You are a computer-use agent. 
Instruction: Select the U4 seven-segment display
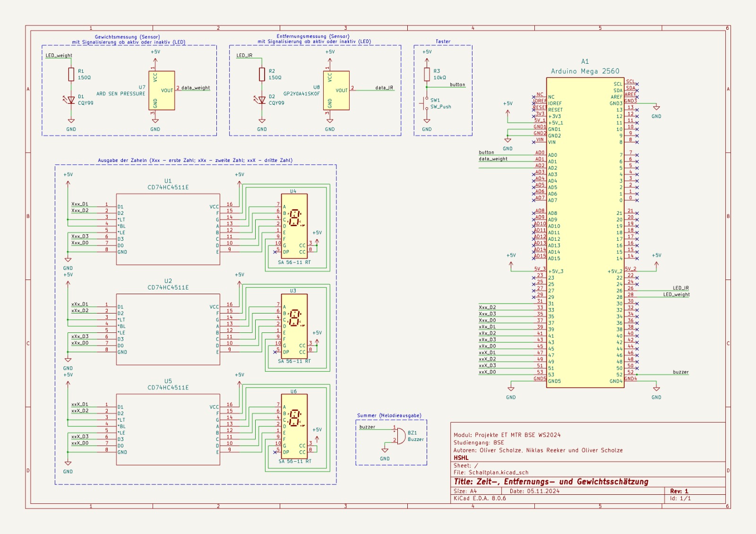tap(294, 226)
